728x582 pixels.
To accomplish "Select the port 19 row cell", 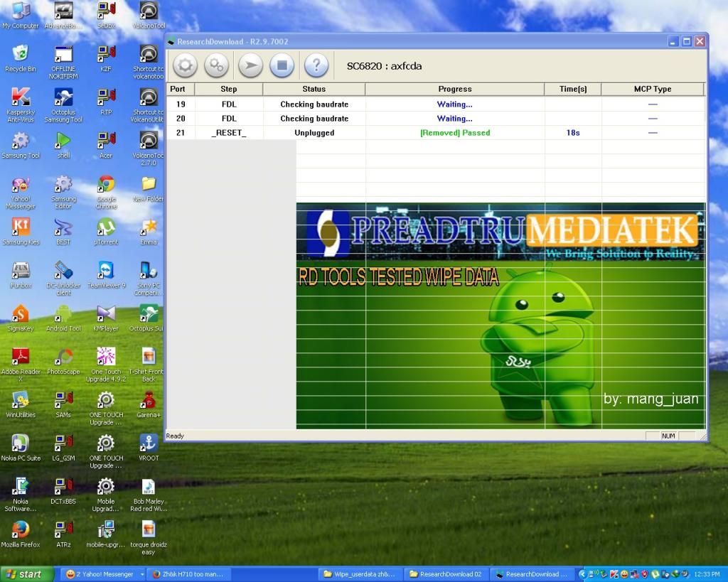I will click(x=181, y=104).
